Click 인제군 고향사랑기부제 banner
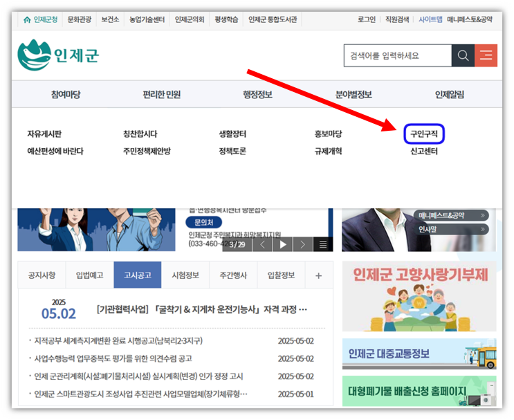Image resolution: width=514 pixels, height=420 pixels. click(x=419, y=296)
